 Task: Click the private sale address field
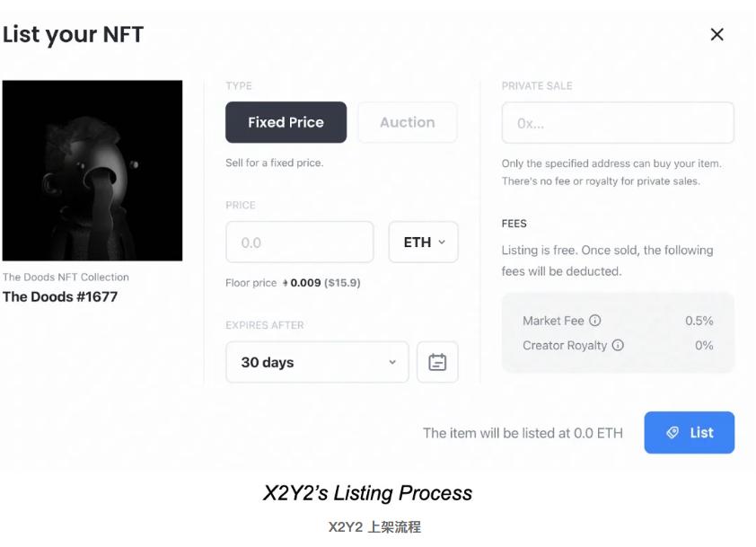tap(618, 123)
